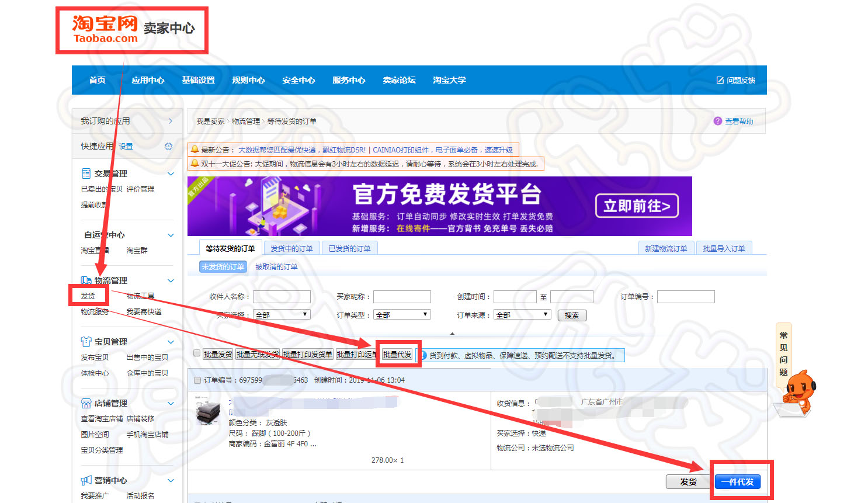Click the Taobao logo at top left

(106, 29)
